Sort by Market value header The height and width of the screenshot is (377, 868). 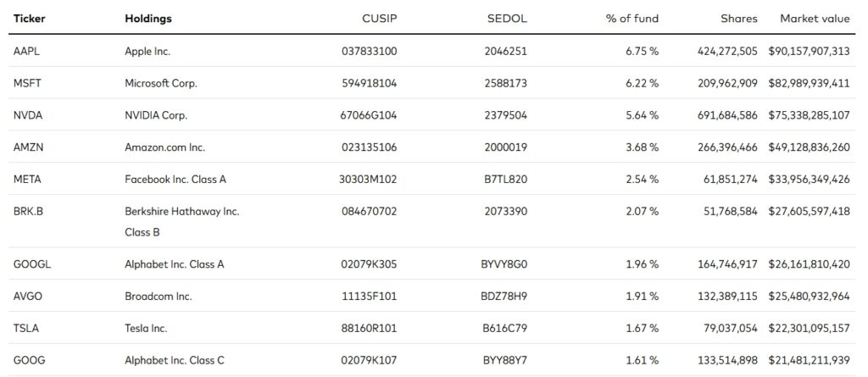(x=815, y=19)
